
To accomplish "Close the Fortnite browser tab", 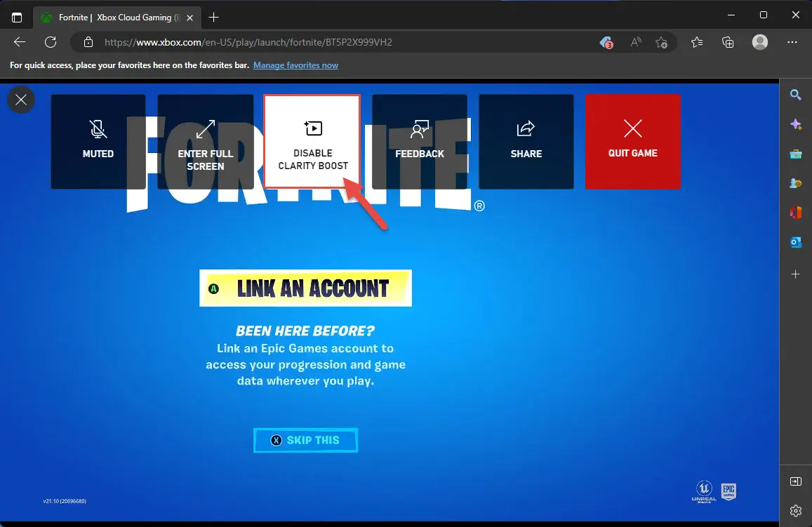I will click(190, 18).
